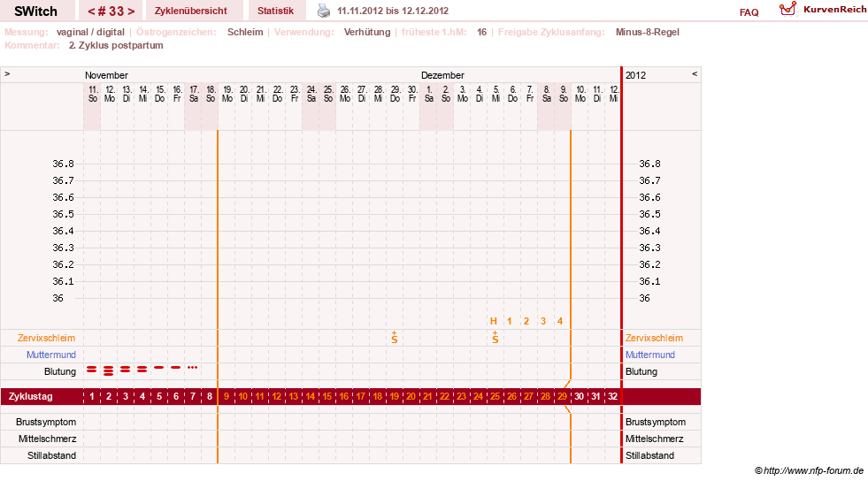Open the FAQ link
The width and height of the screenshot is (868, 481).
(749, 12)
